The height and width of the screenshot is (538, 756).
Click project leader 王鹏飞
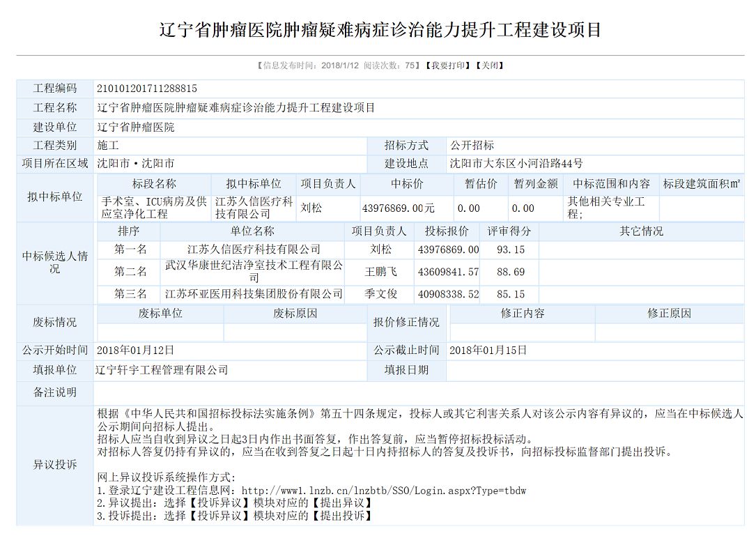(380, 272)
